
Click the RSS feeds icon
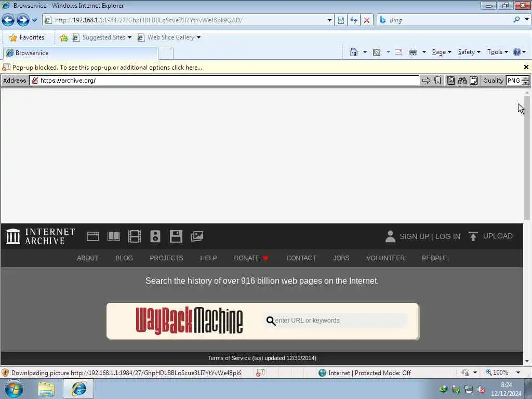point(376,52)
